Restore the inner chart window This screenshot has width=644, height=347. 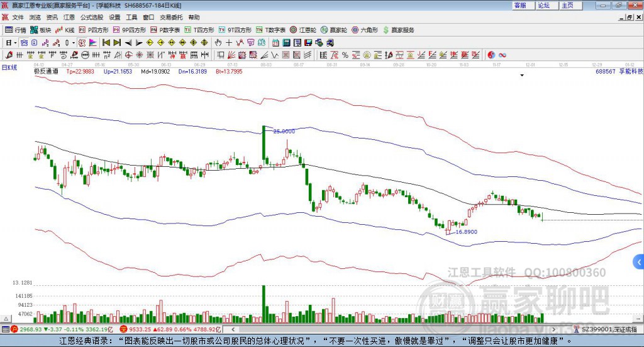point(630,17)
